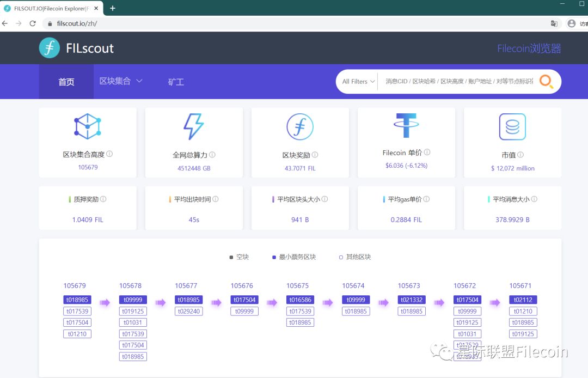The image size is (588, 378).
Task: Close the FILSOUT.IO browser tab
Action: tap(96, 8)
